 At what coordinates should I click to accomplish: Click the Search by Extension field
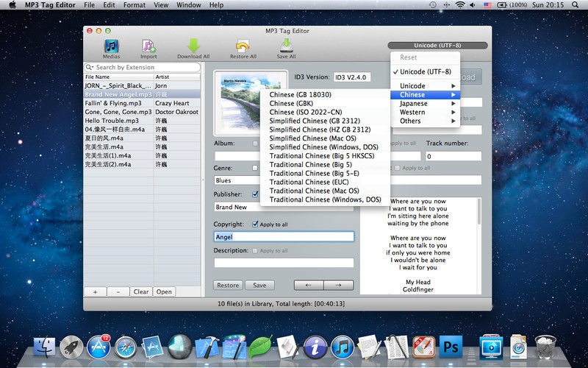[x=142, y=67]
